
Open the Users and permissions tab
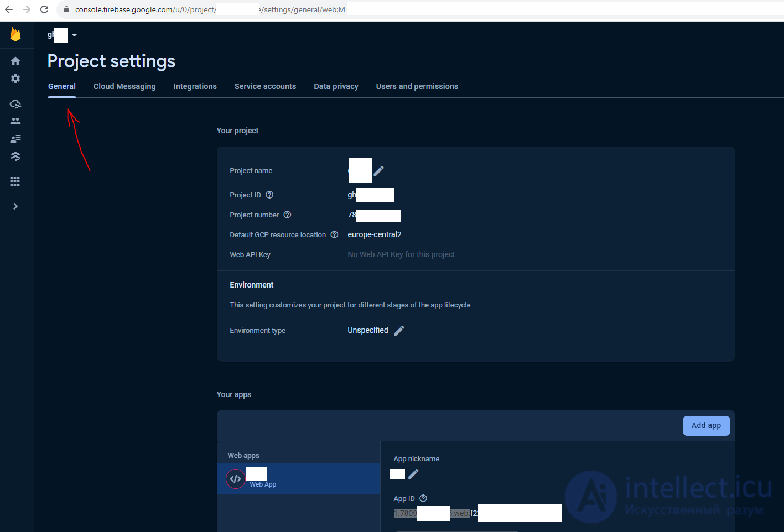(417, 86)
